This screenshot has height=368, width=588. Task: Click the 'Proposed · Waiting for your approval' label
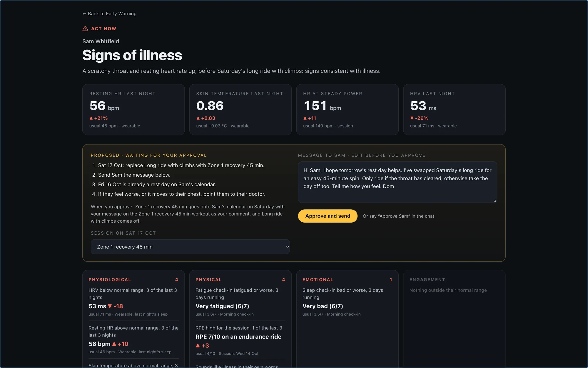[149, 155]
